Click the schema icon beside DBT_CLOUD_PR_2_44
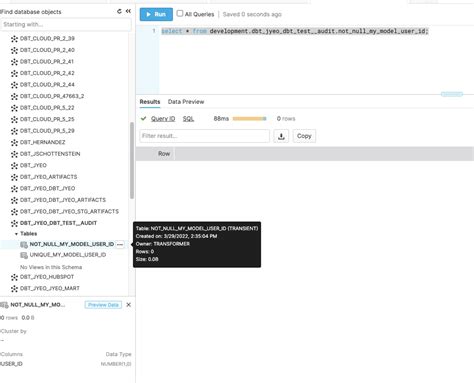Image resolution: width=474 pixels, height=383 pixels. [x=14, y=85]
